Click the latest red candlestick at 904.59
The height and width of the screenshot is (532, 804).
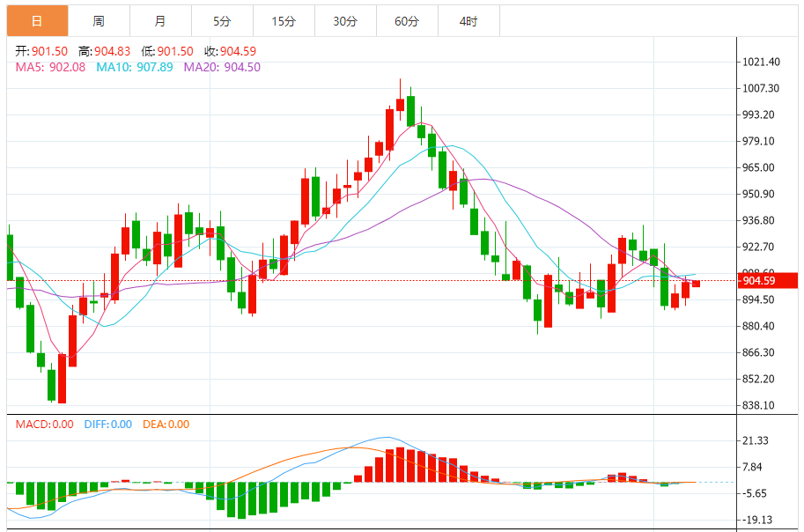(x=696, y=284)
